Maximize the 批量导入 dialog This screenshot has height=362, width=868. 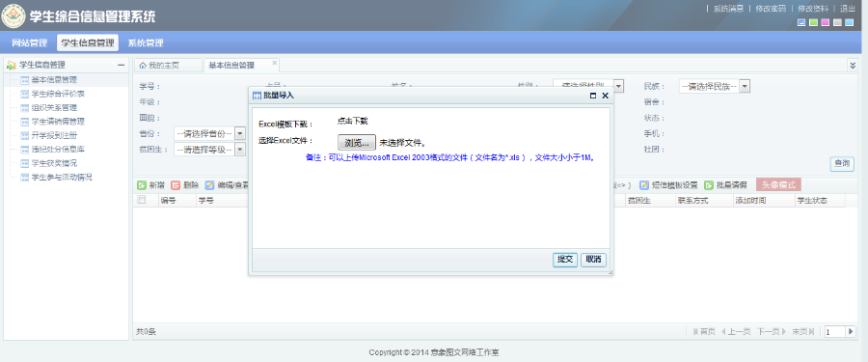(593, 96)
